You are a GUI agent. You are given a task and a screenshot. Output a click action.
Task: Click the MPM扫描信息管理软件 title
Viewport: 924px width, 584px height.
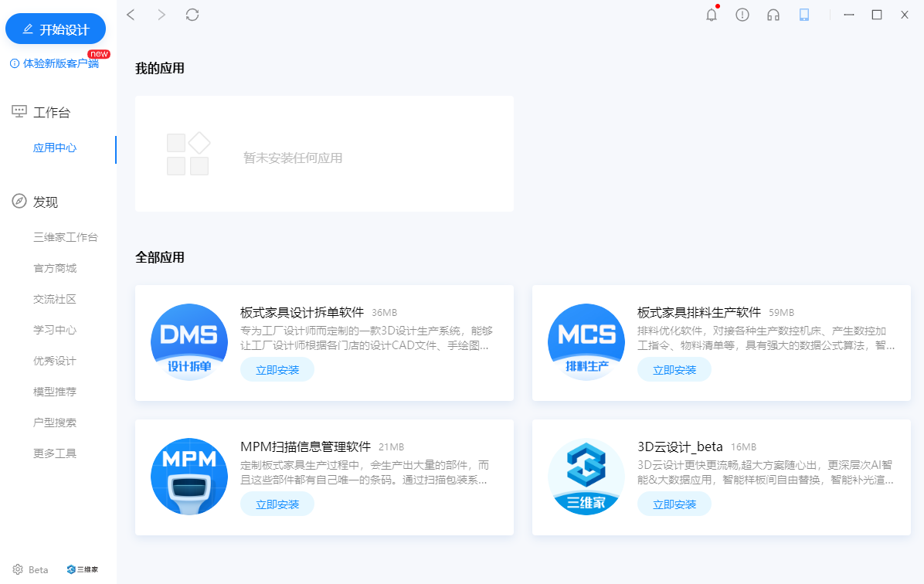[306, 446]
